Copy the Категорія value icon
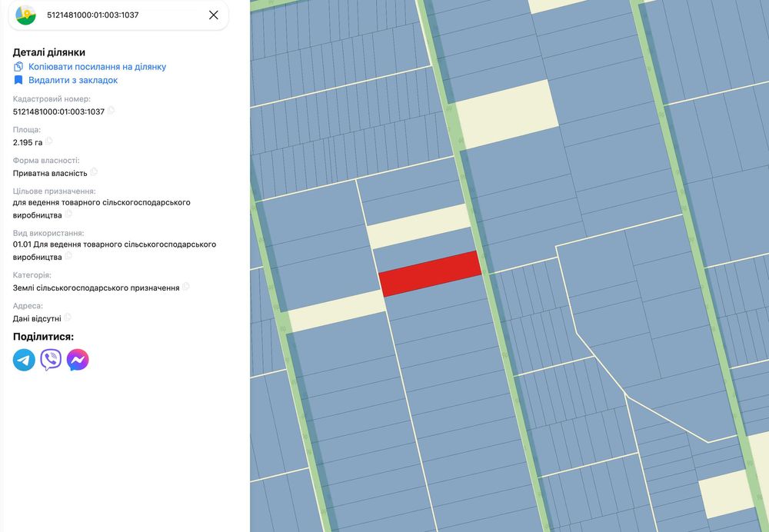This screenshot has height=532, width=769. click(x=185, y=286)
